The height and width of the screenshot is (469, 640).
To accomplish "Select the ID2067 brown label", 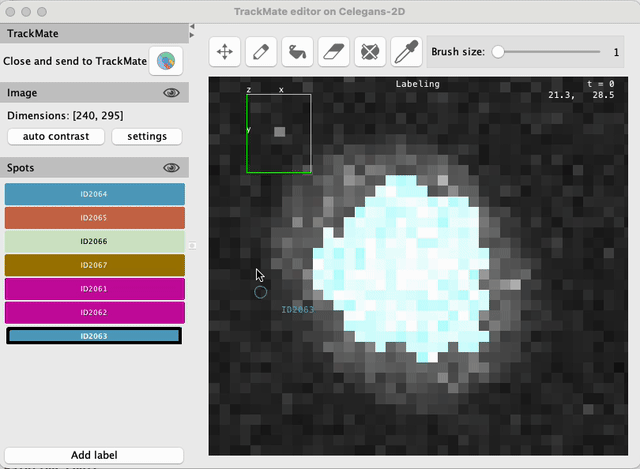I will click(x=95, y=265).
